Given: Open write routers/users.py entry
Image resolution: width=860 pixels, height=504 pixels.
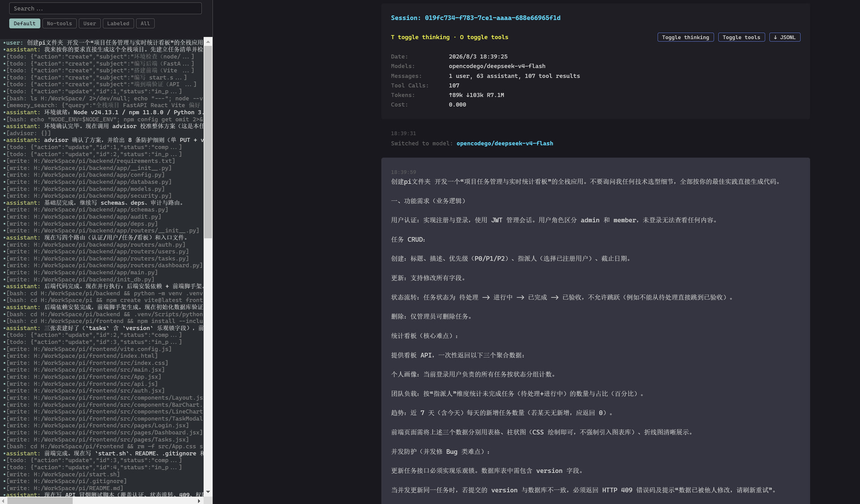Looking at the screenshot, I should pos(98,252).
